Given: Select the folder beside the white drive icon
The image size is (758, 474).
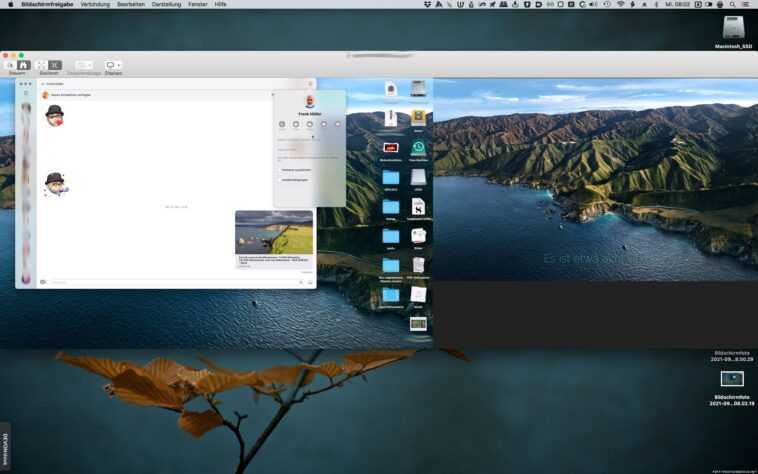Looking at the screenshot, I should pyautogui.click(x=391, y=179).
